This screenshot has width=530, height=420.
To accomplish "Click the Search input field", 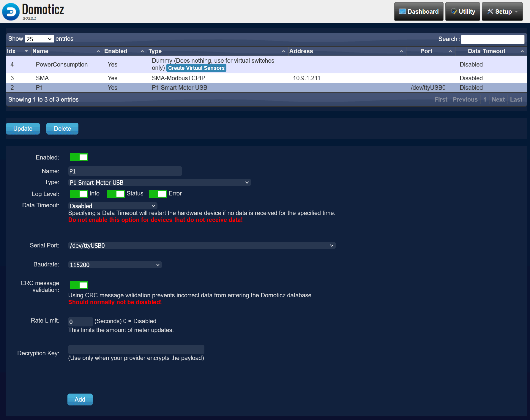I will (493, 39).
